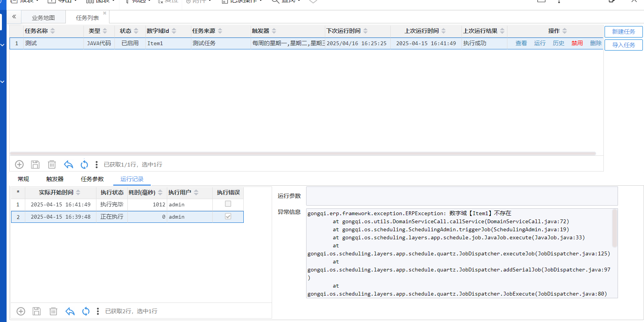Sort by the 状态 column arrows
644x322 pixels.
[136, 31]
